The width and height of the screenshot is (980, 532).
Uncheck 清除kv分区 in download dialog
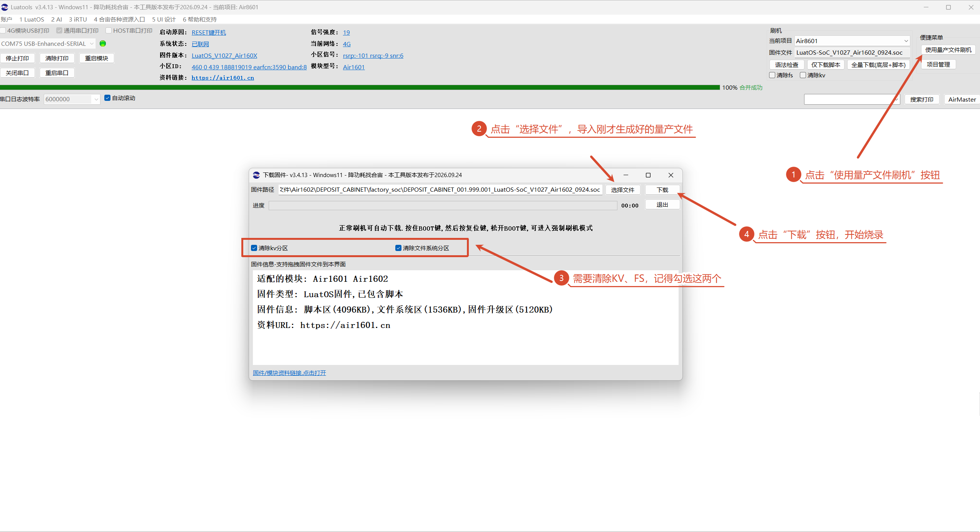pos(254,248)
